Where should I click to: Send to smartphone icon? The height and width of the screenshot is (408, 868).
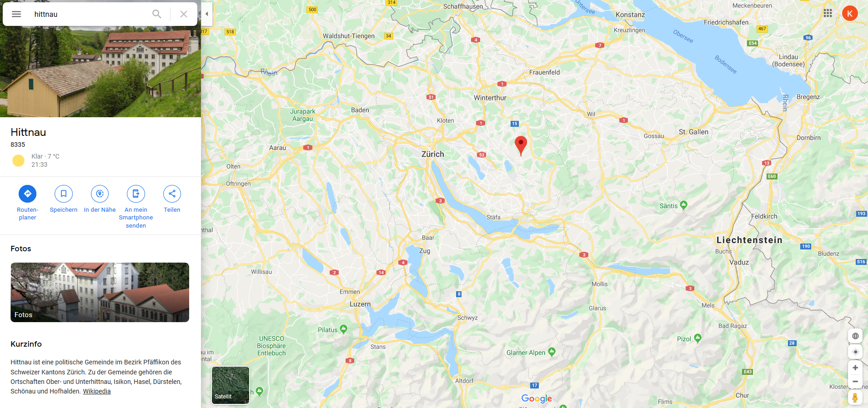point(136,194)
